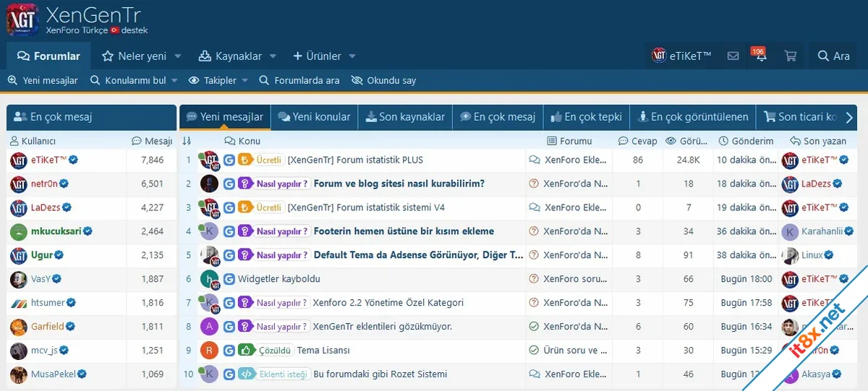Click G icon in Widgetler kayboldu row
This screenshot has width=868, height=391.
click(x=229, y=279)
